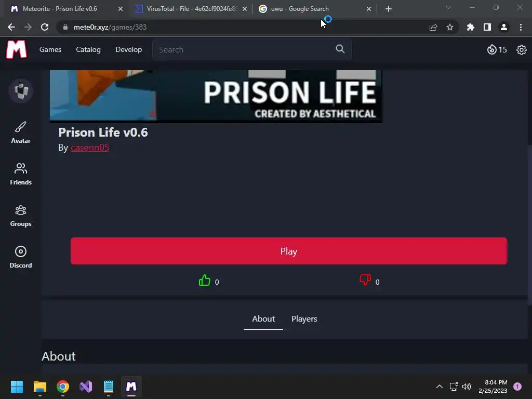Image resolution: width=532 pixels, height=399 pixels.
Task: Click the Meteorite M logo
Action: tap(16, 49)
